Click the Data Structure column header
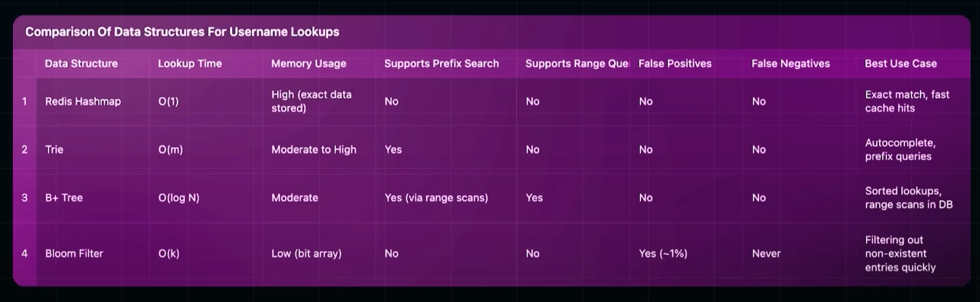 coord(81,63)
